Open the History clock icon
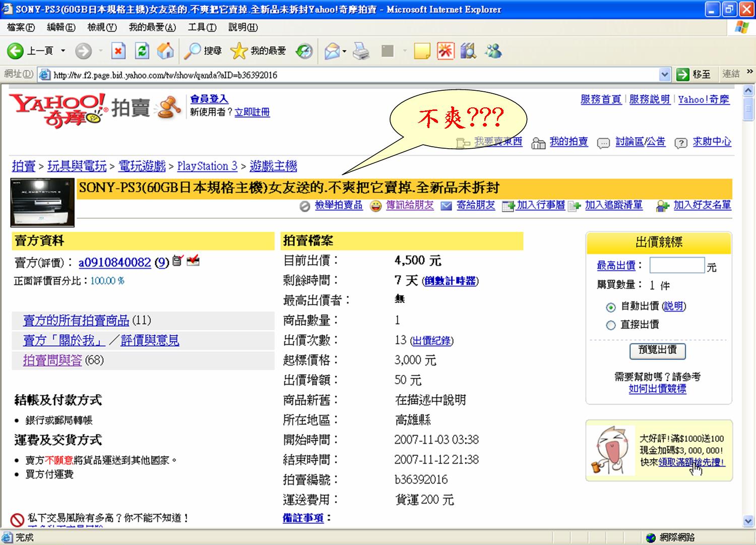This screenshot has width=756, height=545. tap(304, 50)
